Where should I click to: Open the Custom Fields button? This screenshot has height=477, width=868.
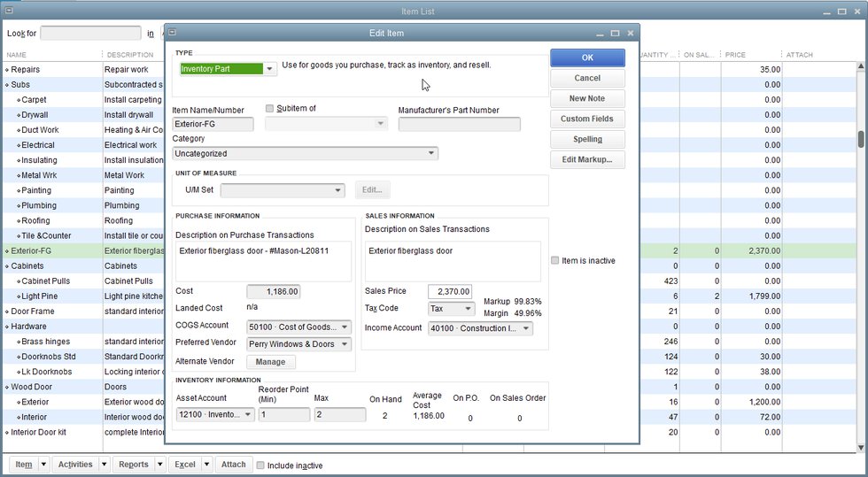click(x=587, y=119)
